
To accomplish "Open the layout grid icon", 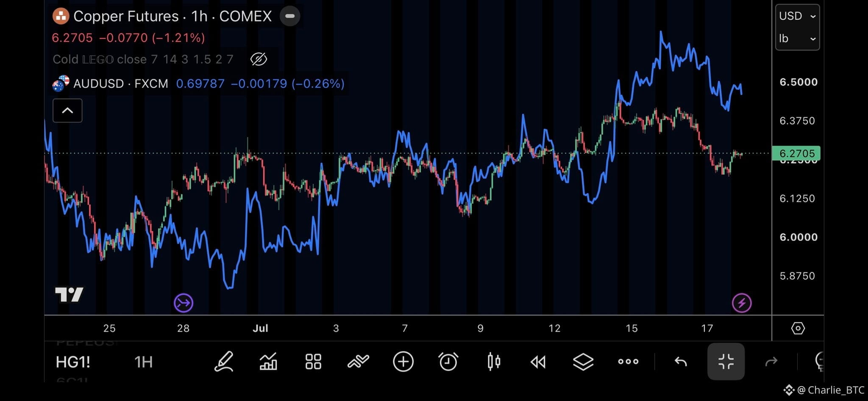I will click(x=313, y=362).
